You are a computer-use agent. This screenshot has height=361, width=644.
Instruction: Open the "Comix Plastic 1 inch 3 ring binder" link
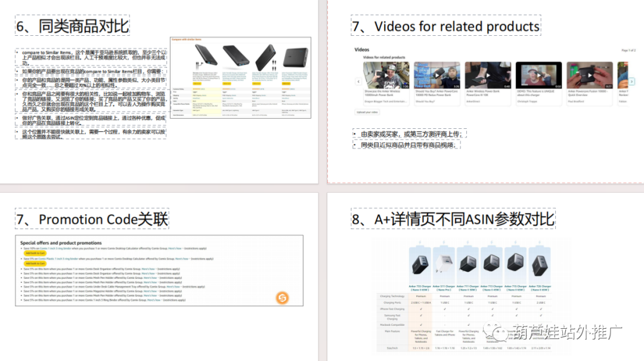58,258
